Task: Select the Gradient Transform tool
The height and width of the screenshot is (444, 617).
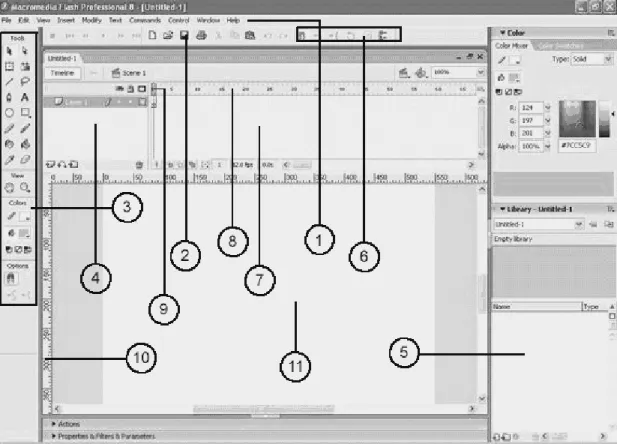Action: 25,67
